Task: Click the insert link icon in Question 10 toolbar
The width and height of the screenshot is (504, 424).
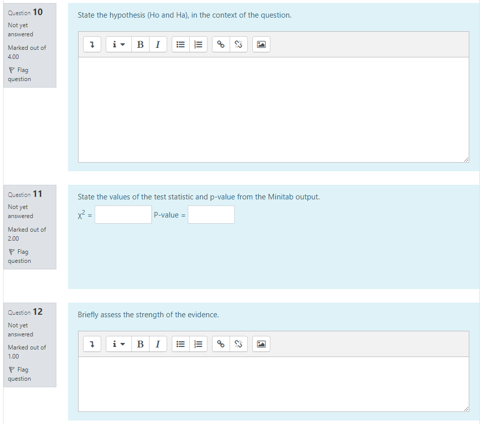Action: coord(221,44)
